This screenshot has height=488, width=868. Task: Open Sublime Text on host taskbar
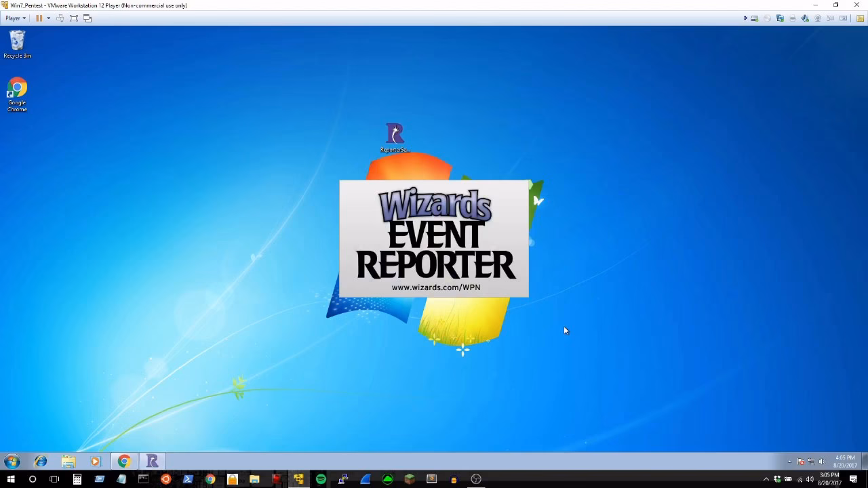pyautogui.click(x=431, y=479)
